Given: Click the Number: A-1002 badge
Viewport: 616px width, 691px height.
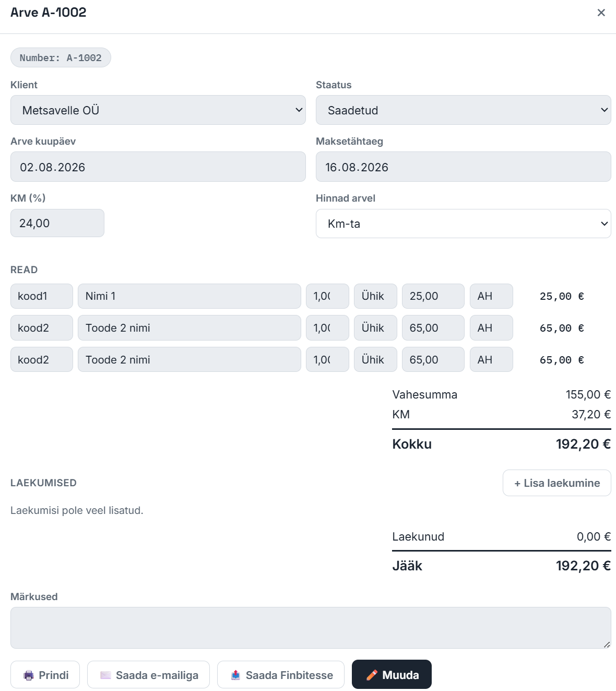Looking at the screenshot, I should point(61,57).
